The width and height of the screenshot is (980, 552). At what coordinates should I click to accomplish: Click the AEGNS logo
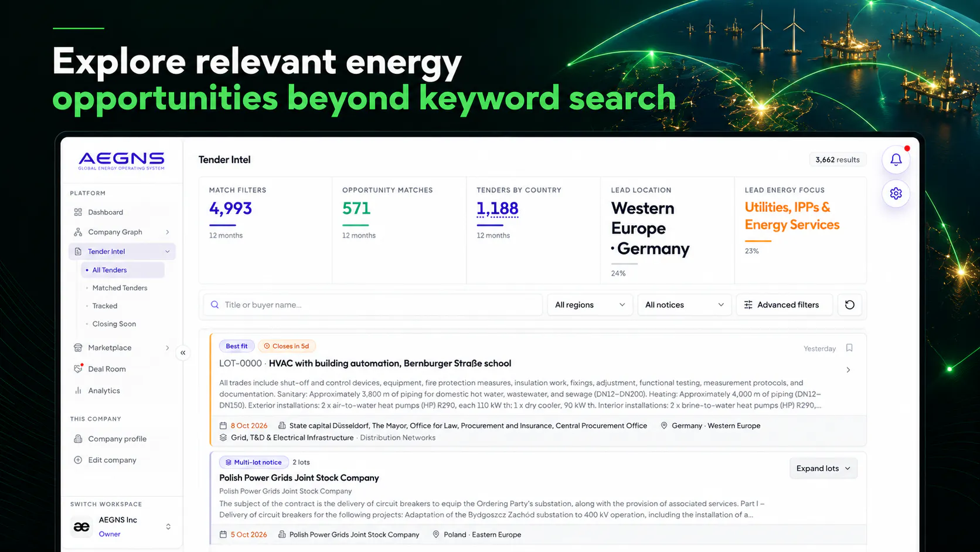[x=121, y=161]
